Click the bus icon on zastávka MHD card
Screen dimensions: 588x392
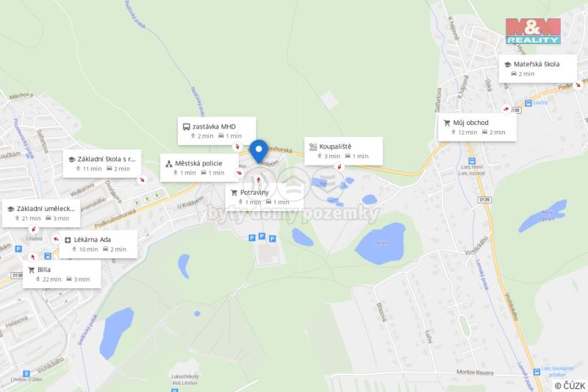coord(187,126)
